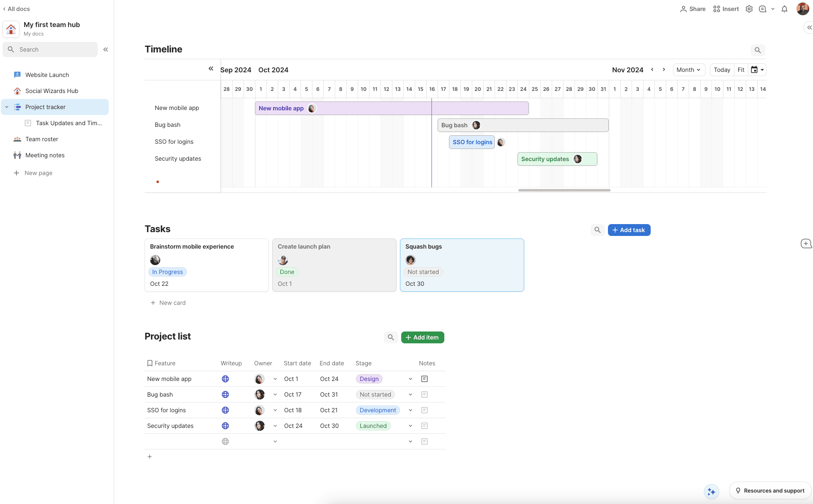Expand Project tracker subpages chevron
Image resolution: width=813 pixels, height=504 pixels.
7,107
